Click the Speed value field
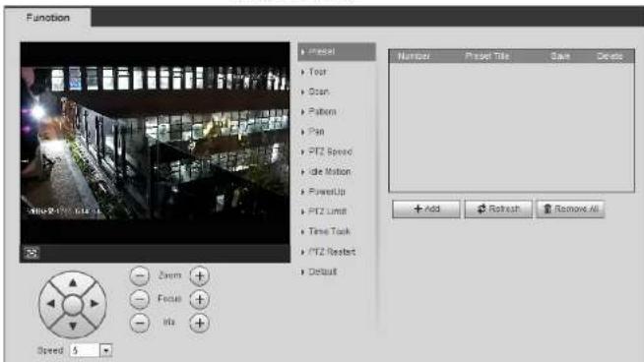Screen dimensions: 644x362 [86, 350]
